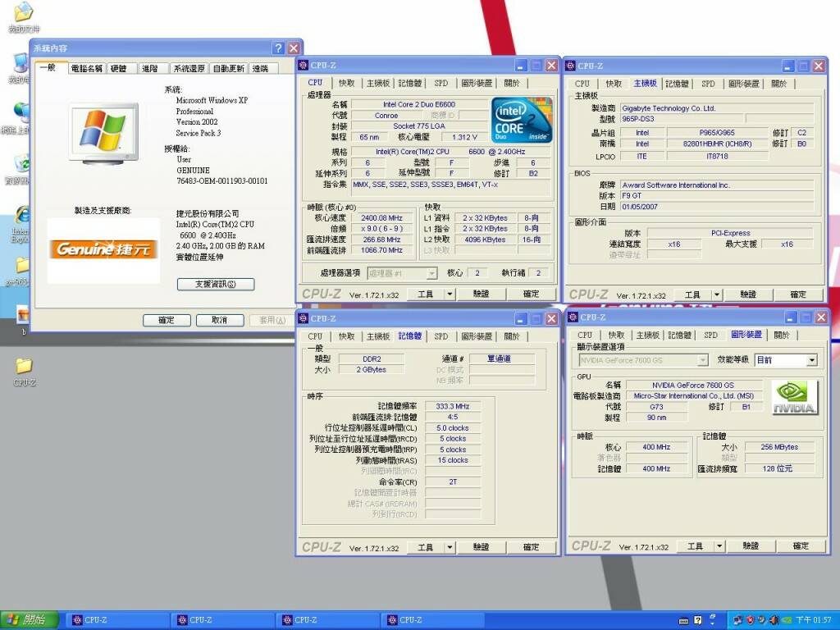Expand the 工具 arrow in the memory CPU-Z window
Viewport: 840px width, 630px height.
pyautogui.click(x=450, y=547)
